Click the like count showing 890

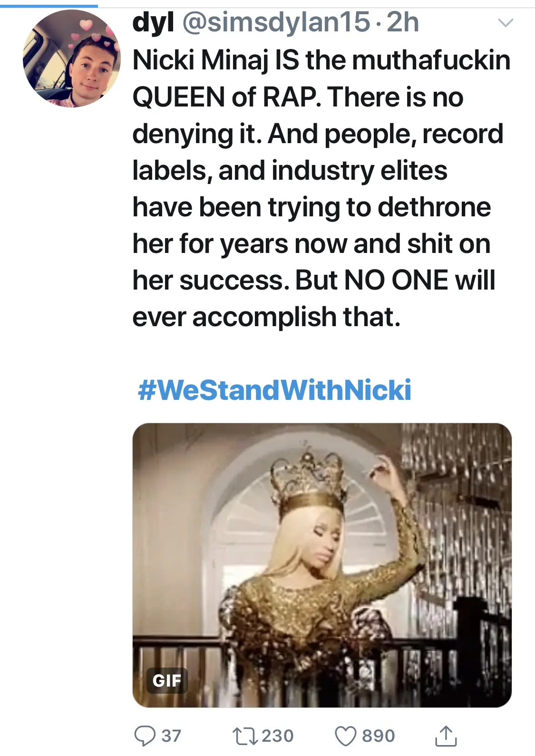tap(379, 736)
